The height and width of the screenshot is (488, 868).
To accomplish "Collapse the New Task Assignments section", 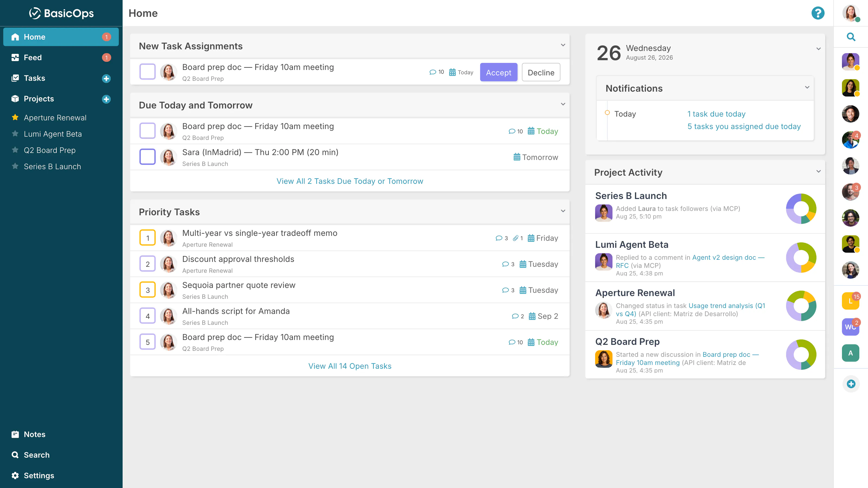I will pyautogui.click(x=563, y=45).
